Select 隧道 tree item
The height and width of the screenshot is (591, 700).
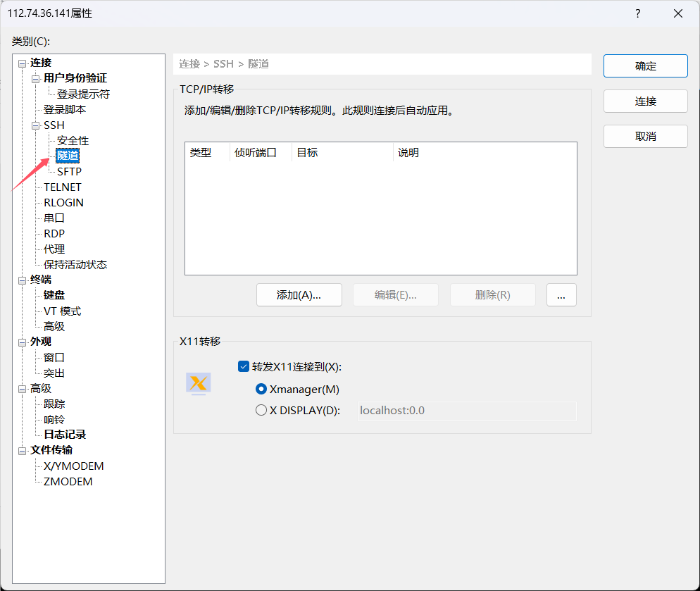pyautogui.click(x=68, y=156)
